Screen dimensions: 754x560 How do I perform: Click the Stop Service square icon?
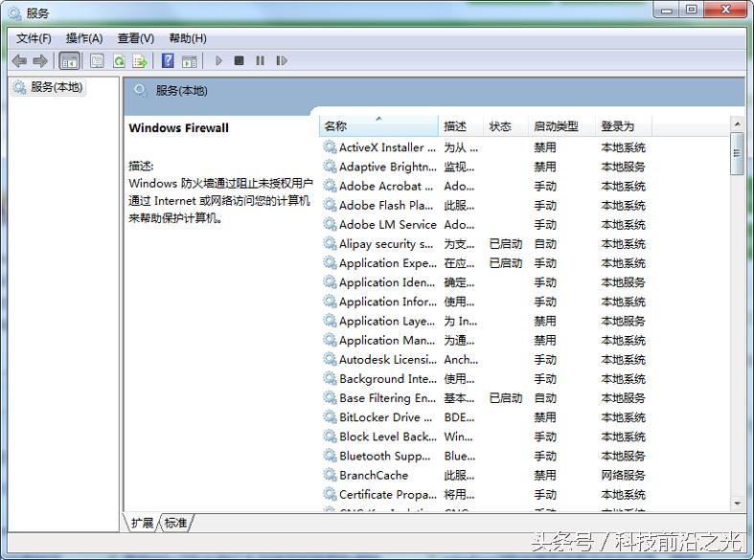[239, 60]
